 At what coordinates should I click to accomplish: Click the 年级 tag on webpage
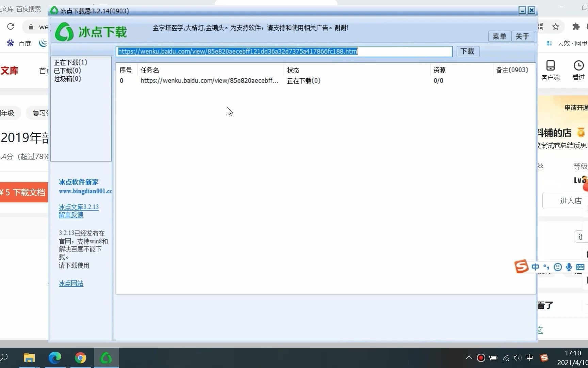[x=9, y=113]
